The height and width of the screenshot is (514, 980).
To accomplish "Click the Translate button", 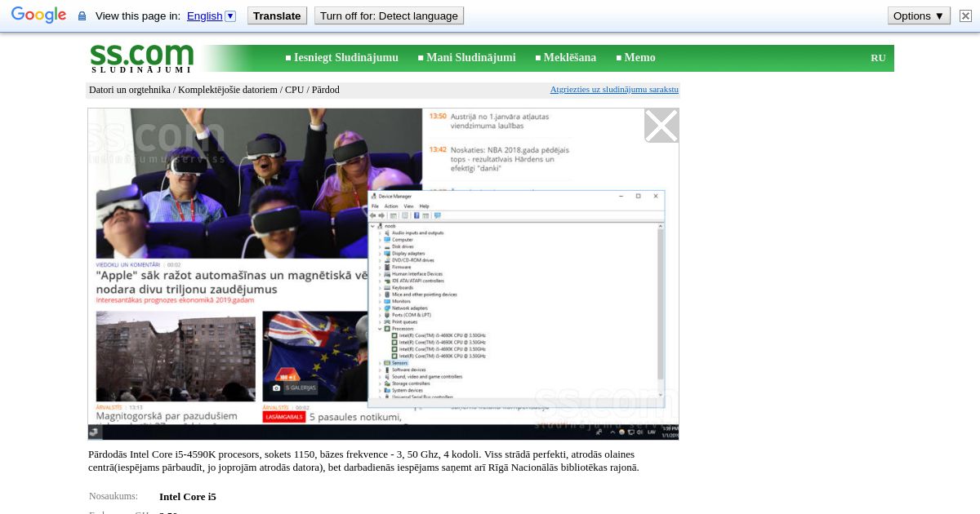I will click(277, 16).
